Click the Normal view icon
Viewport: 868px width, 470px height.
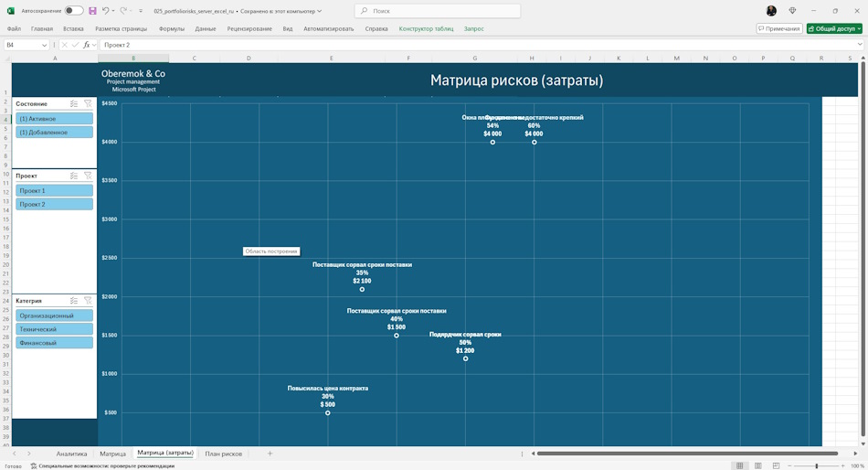pyautogui.click(x=739, y=465)
